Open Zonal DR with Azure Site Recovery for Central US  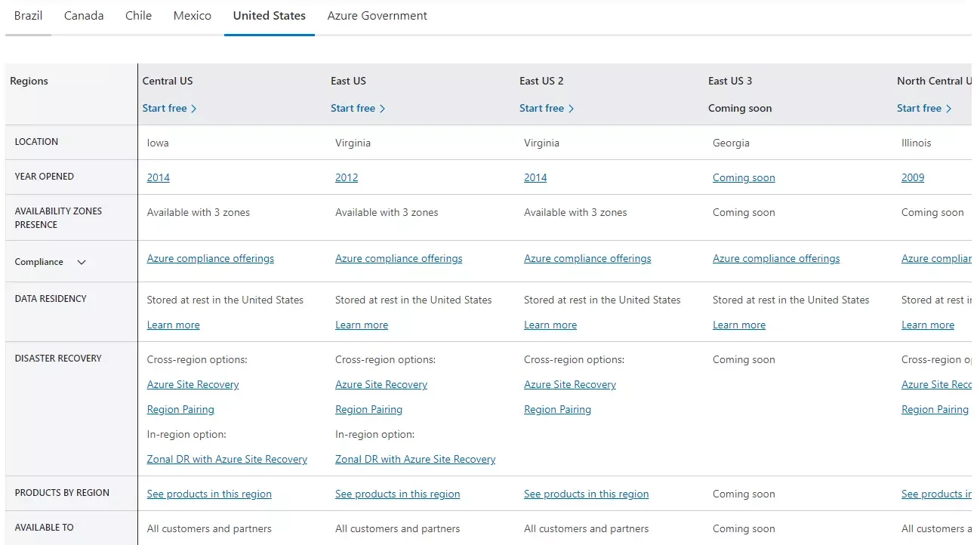pyautogui.click(x=227, y=459)
